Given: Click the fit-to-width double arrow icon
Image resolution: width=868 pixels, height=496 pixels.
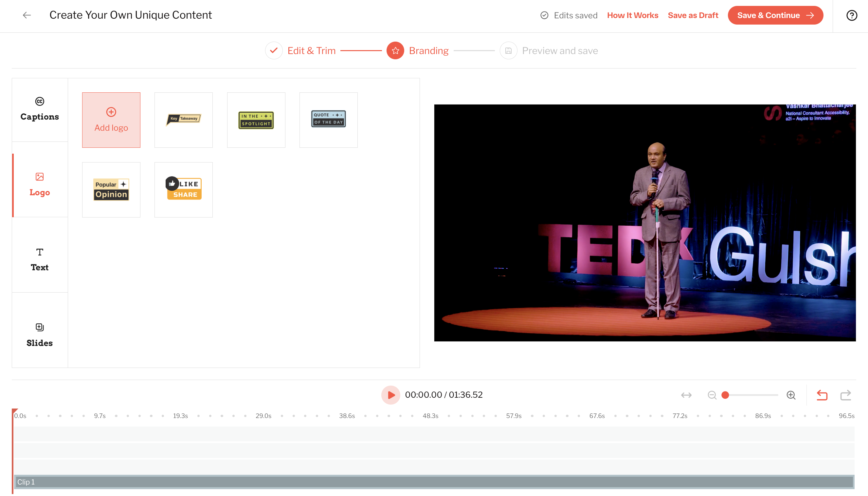Looking at the screenshot, I should tap(686, 395).
